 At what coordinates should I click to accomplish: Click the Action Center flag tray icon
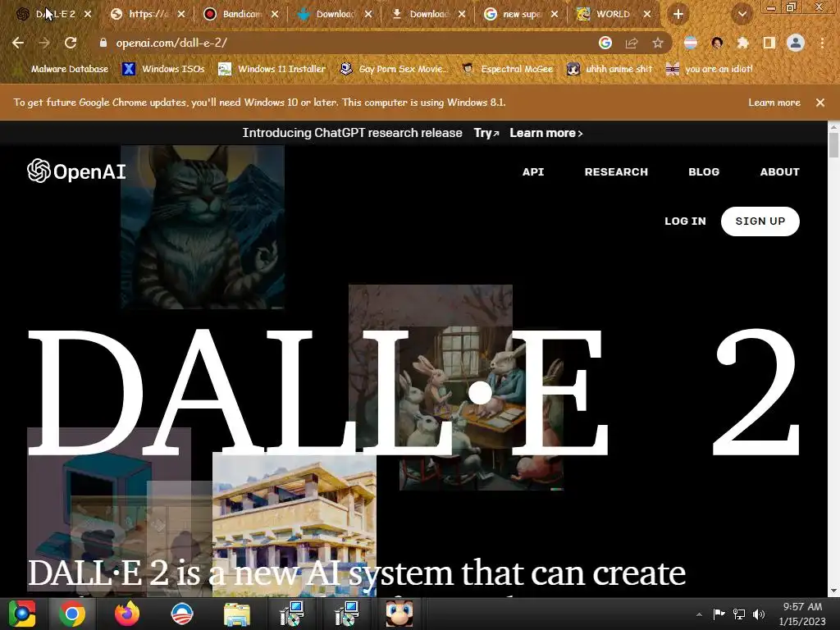click(x=719, y=614)
